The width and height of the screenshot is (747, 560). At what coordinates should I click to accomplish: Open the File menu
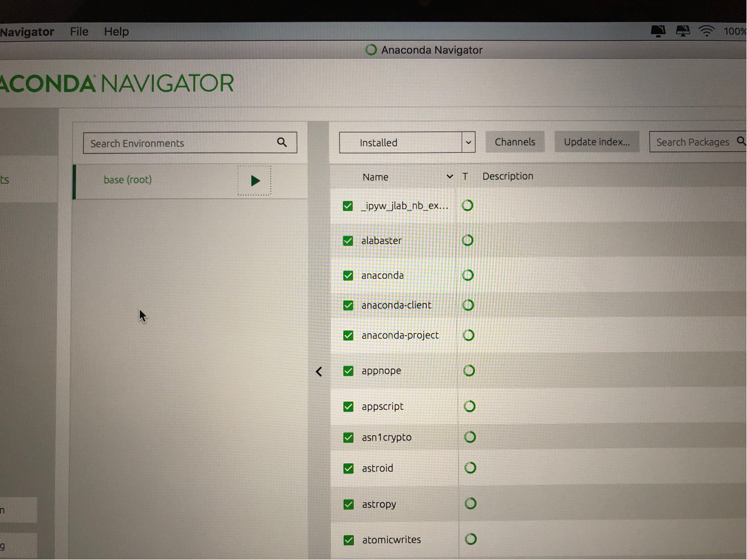(x=79, y=31)
